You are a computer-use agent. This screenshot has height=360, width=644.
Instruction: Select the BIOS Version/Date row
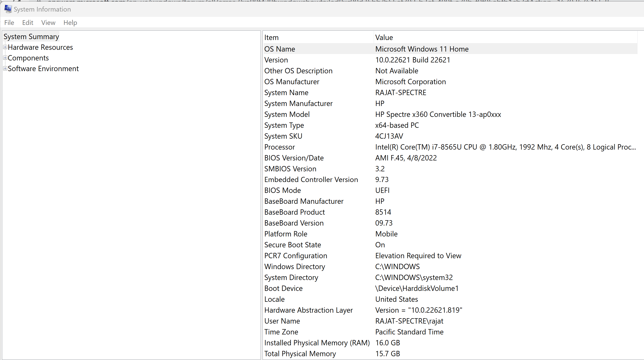450,158
